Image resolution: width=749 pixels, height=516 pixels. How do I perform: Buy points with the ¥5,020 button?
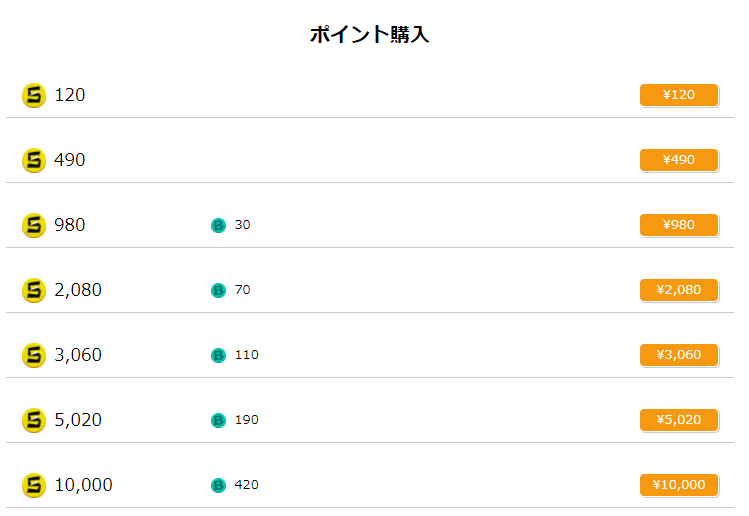click(x=679, y=420)
